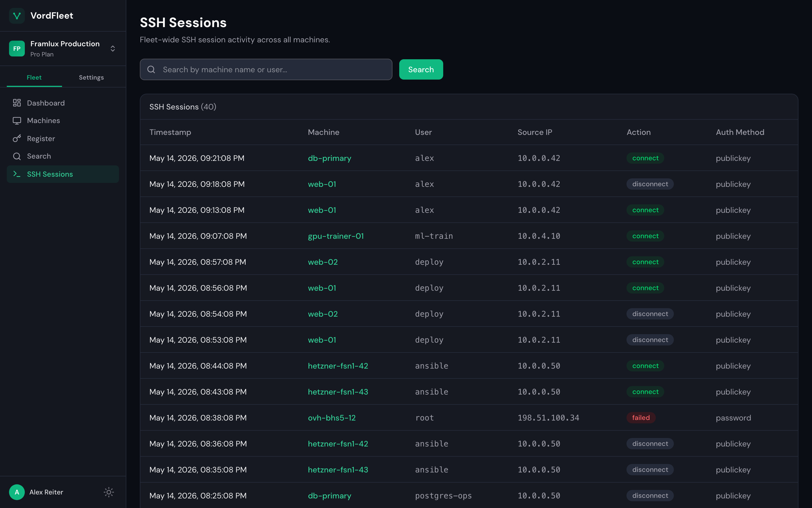Click the Source IP column header
812x508 pixels.
pyautogui.click(x=535, y=132)
